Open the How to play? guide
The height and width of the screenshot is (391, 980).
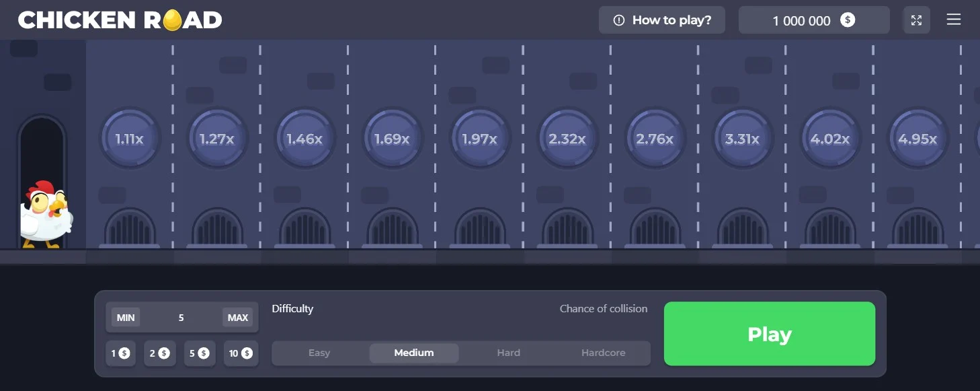662,20
